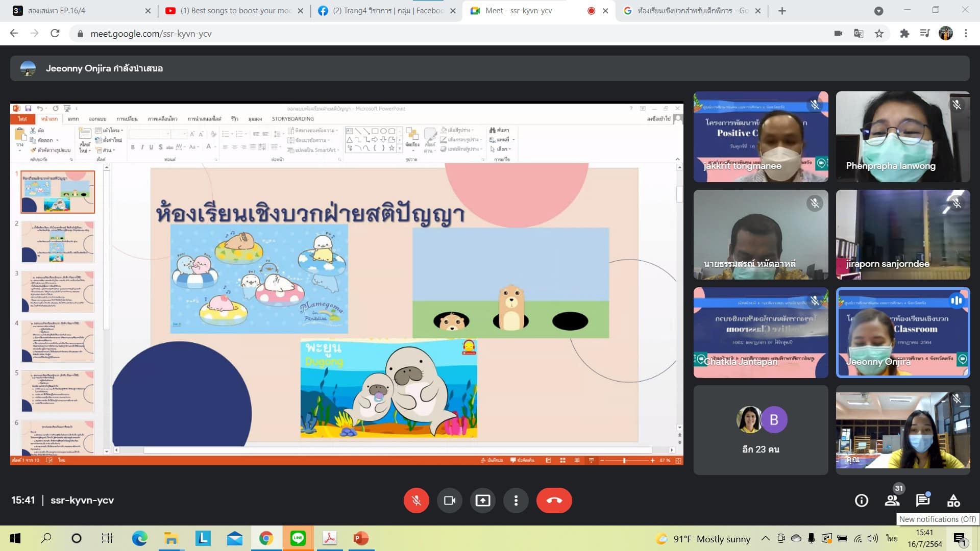The image size is (980, 551).
Task: Open Chrome media control icon
Action: tap(925, 34)
